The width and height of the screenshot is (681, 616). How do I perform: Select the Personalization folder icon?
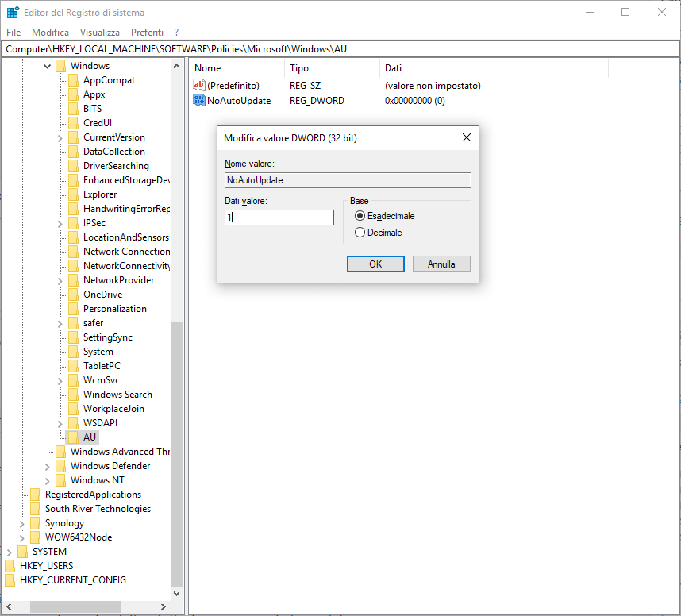tap(73, 309)
